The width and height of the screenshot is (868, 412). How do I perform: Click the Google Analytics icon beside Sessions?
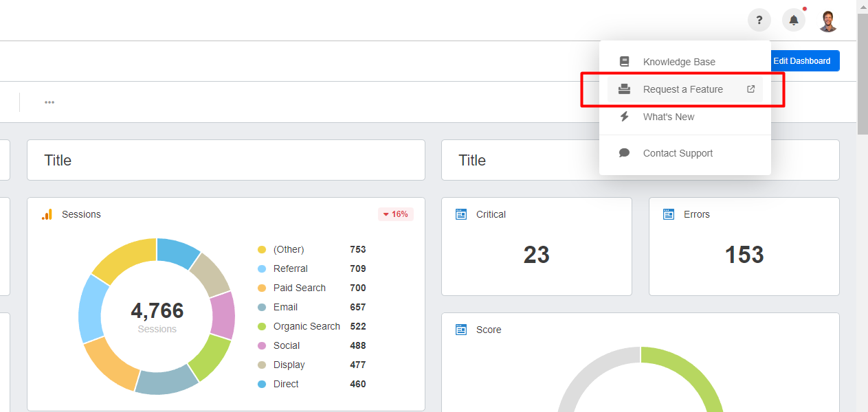click(47, 214)
